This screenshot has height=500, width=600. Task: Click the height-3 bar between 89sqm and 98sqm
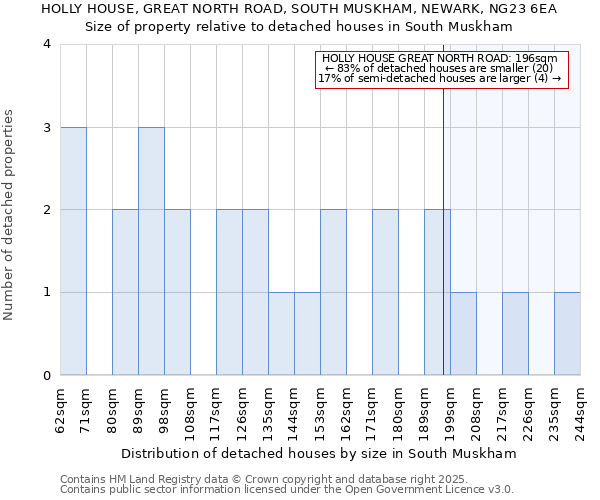[x=151, y=251]
